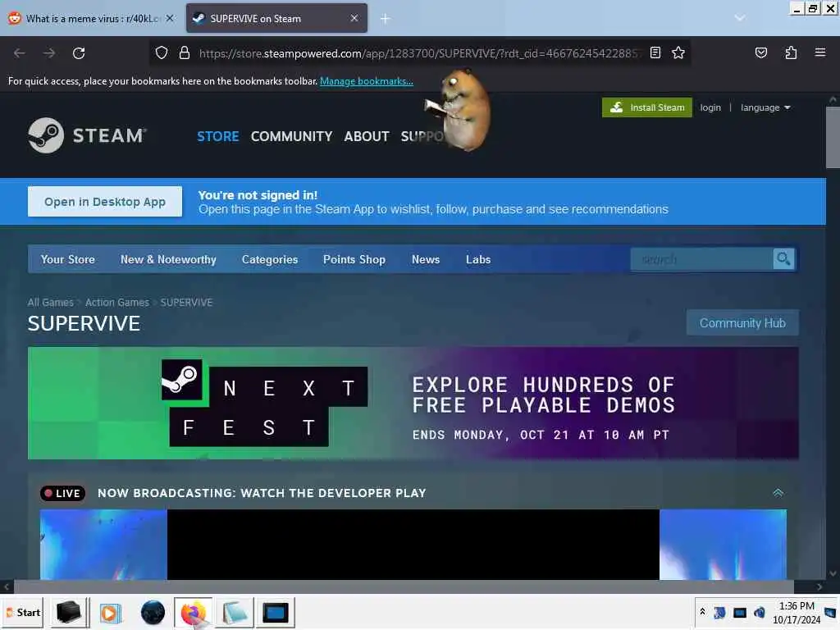Click the Next Fest demos banner
This screenshot has height=630, width=840.
click(413, 404)
